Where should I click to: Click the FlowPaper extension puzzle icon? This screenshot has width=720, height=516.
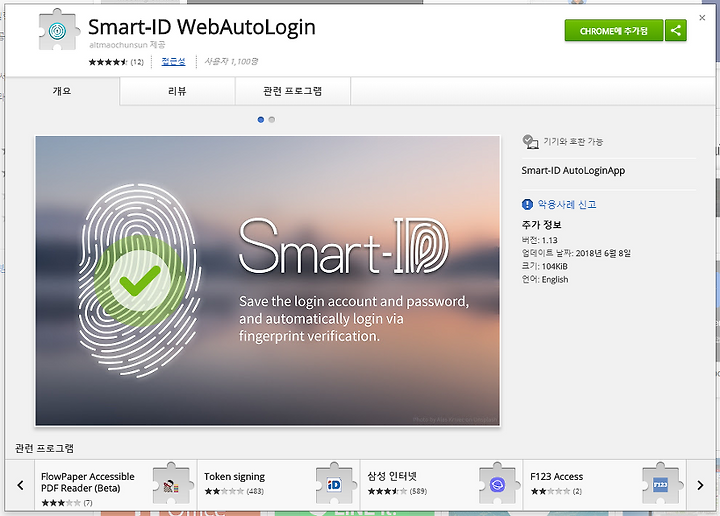coord(171,484)
